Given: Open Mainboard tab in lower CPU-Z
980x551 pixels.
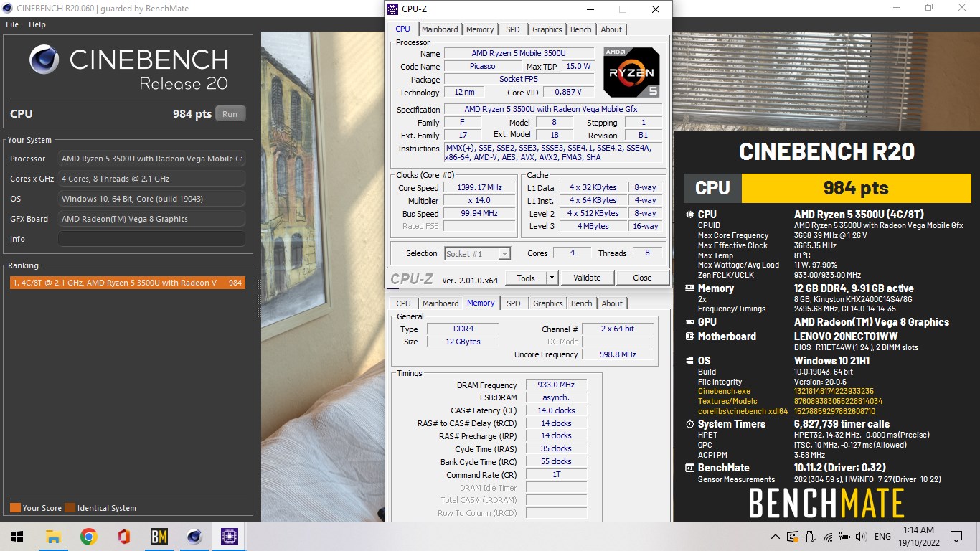Looking at the screenshot, I should 440,303.
